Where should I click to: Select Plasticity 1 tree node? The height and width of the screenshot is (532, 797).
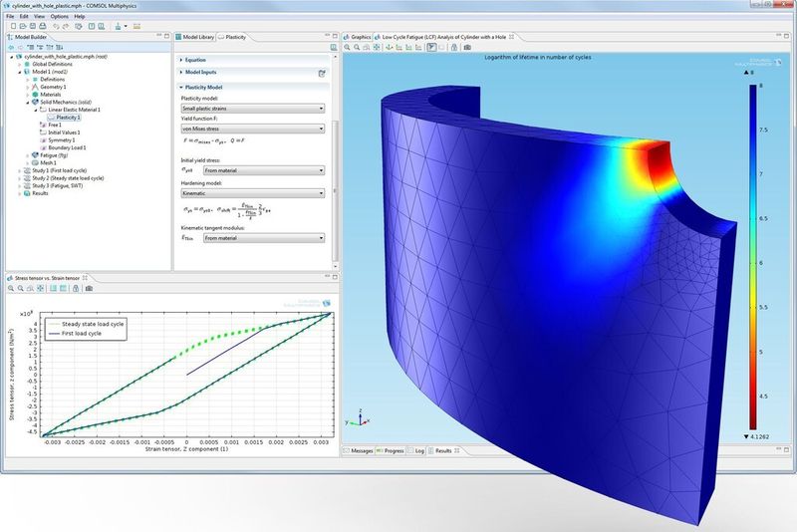coord(64,118)
